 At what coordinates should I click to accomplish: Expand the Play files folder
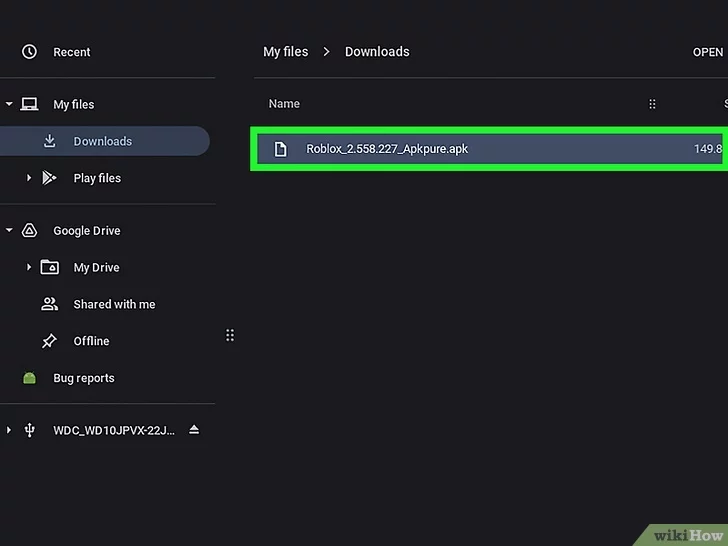click(29, 178)
